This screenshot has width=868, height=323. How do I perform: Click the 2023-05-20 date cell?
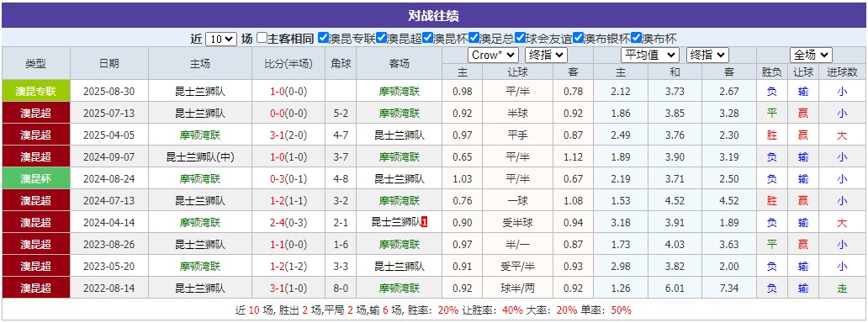pos(109,267)
